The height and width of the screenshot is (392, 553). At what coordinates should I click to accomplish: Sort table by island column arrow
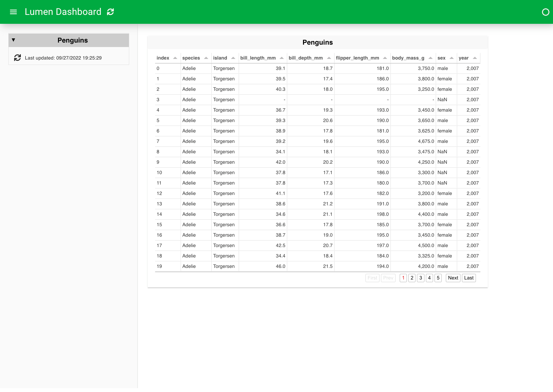coord(233,58)
